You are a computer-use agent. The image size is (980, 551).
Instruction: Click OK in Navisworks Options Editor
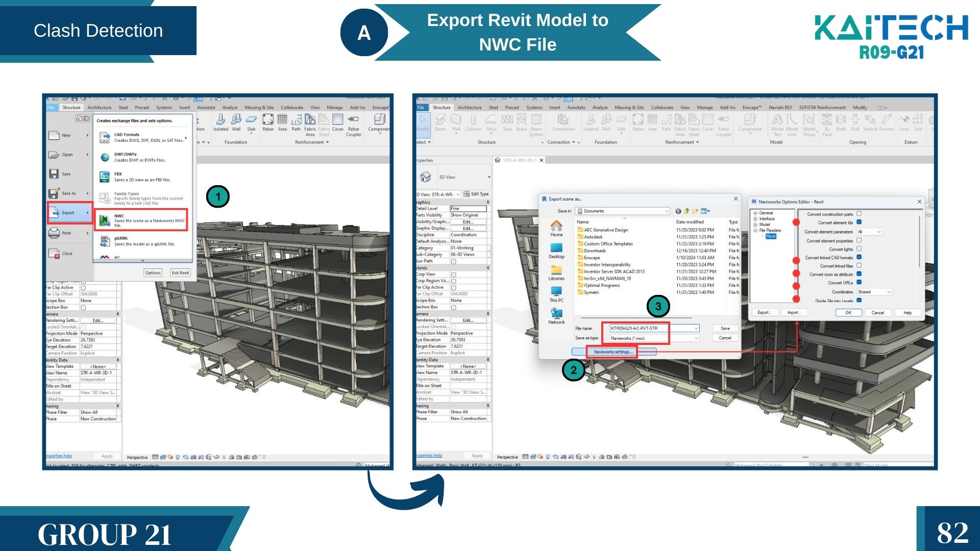pyautogui.click(x=848, y=313)
